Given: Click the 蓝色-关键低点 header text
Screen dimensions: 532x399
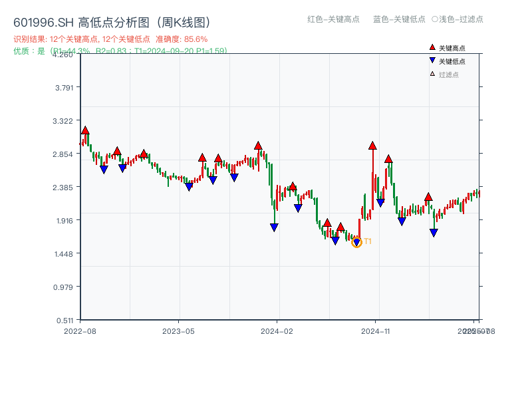Looking at the screenshot, I should [x=399, y=19].
